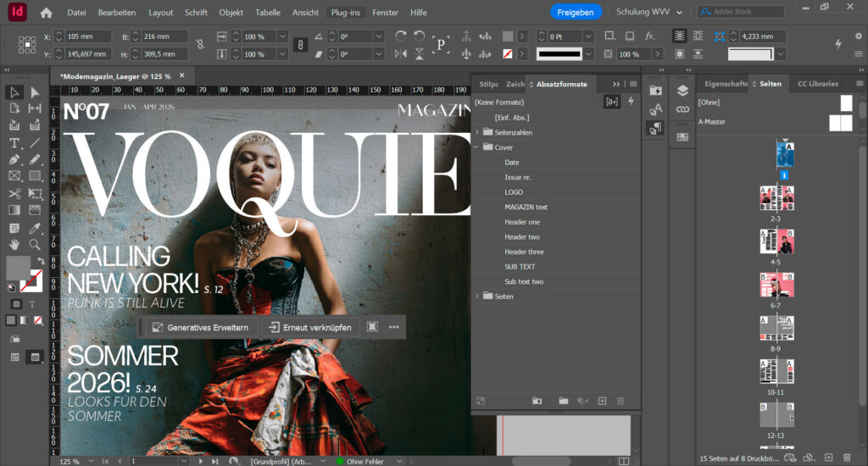Swap fill and stroke arrows
The width and height of the screenshot is (868, 466).
tap(41, 261)
